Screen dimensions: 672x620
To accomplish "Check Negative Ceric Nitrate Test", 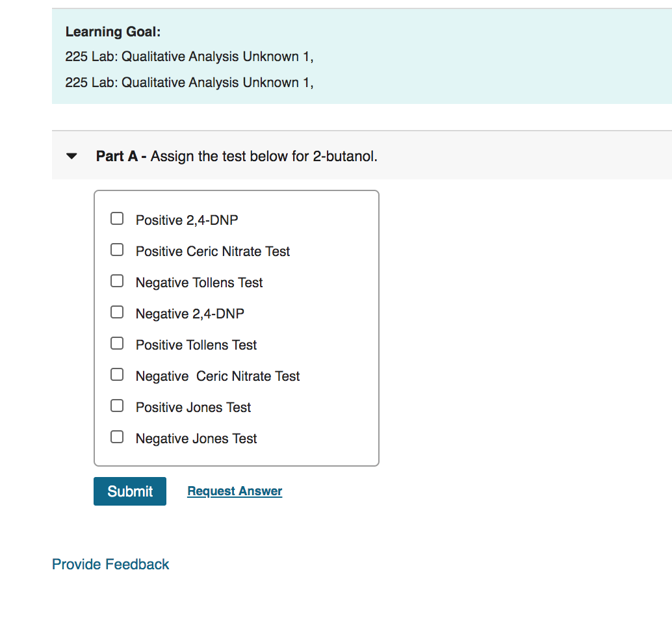I will pyautogui.click(x=117, y=374).
